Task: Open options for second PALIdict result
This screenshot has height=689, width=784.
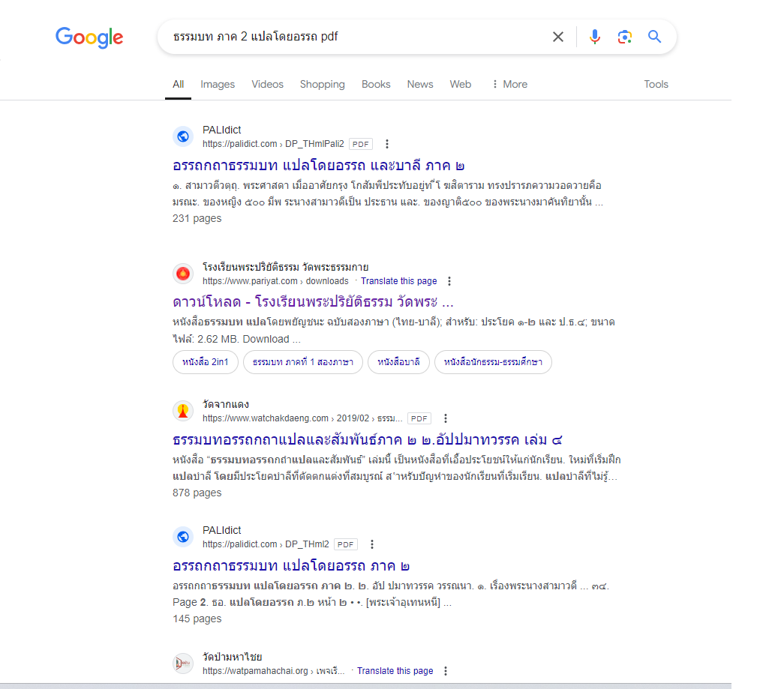Action: 372,544
